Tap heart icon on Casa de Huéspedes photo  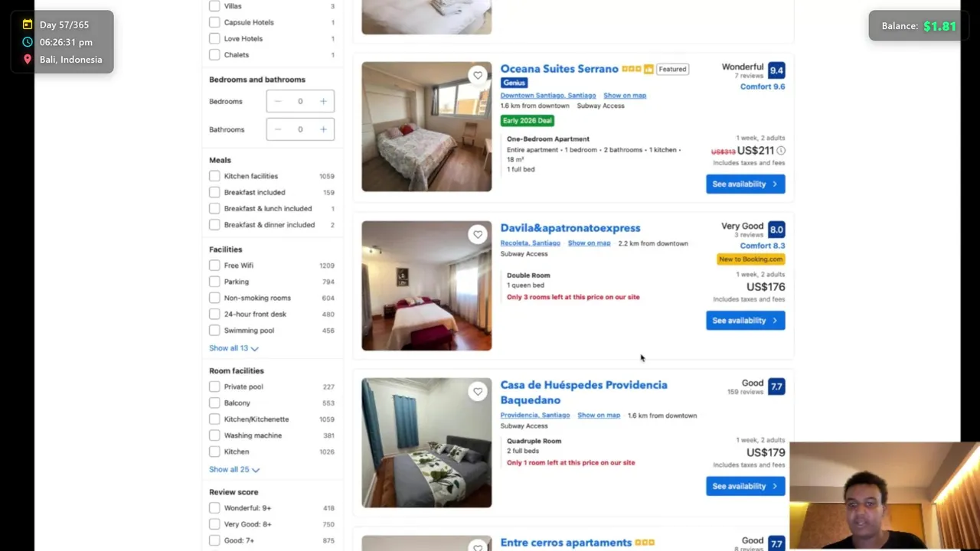(x=478, y=391)
